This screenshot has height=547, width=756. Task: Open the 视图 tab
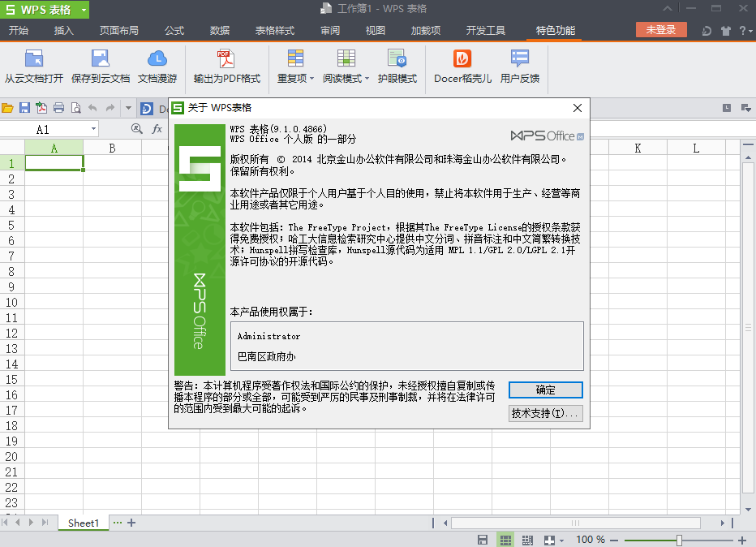375,30
